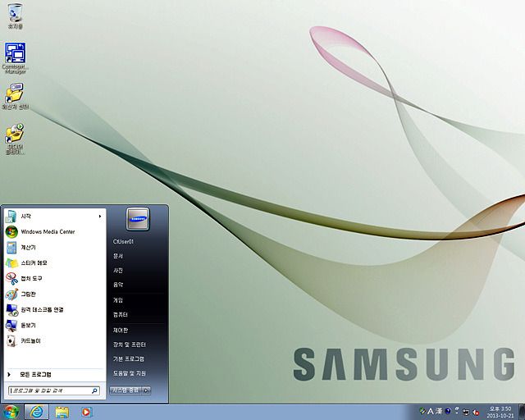This screenshot has height=420, width=525.
Task: Open the Connection Manager desktop shortcut
Action: click(15, 57)
